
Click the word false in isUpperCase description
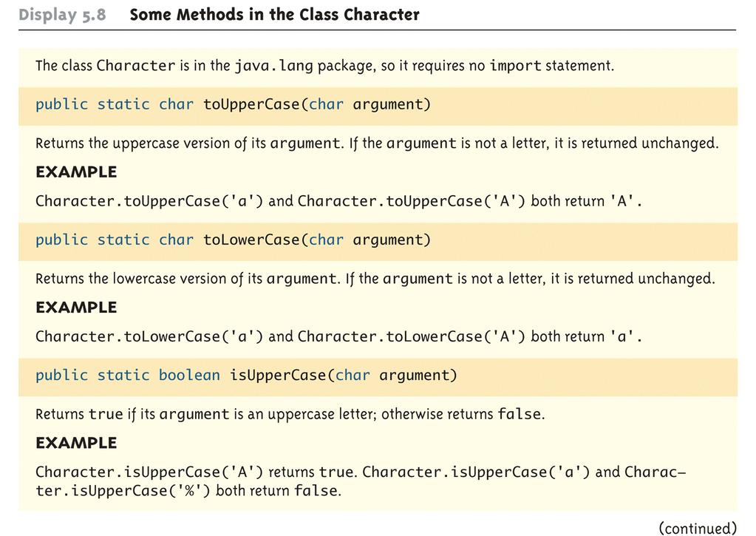click(x=520, y=415)
